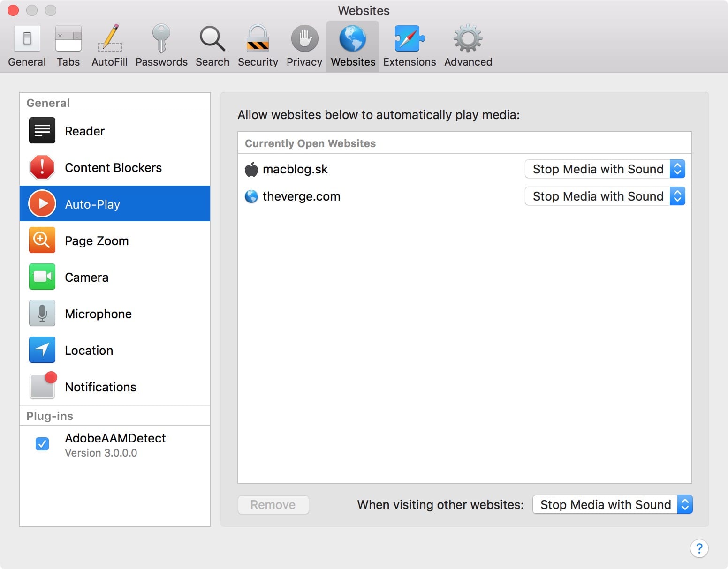Click the green Camera icon
The width and height of the screenshot is (728, 569).
point(42,277)
